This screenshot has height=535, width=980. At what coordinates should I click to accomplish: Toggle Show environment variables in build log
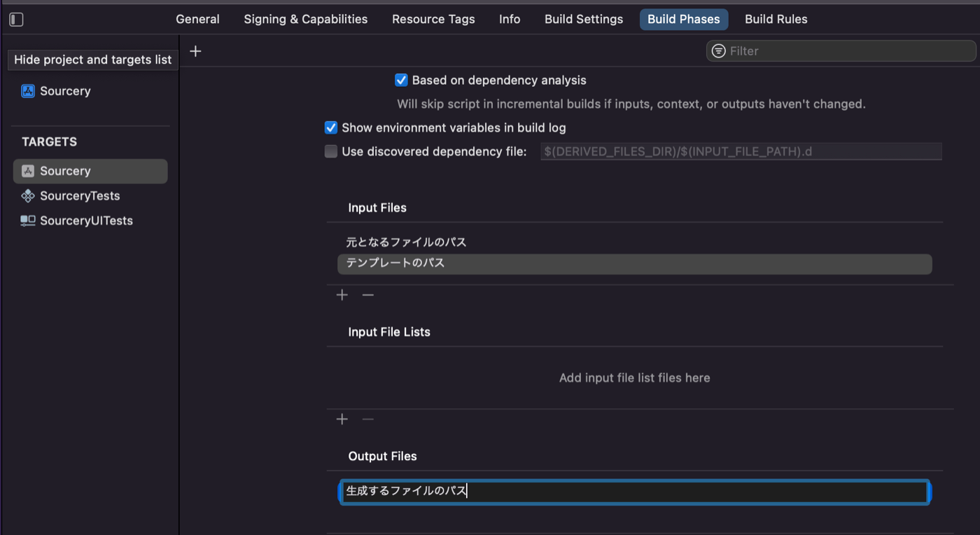point(331,128)
